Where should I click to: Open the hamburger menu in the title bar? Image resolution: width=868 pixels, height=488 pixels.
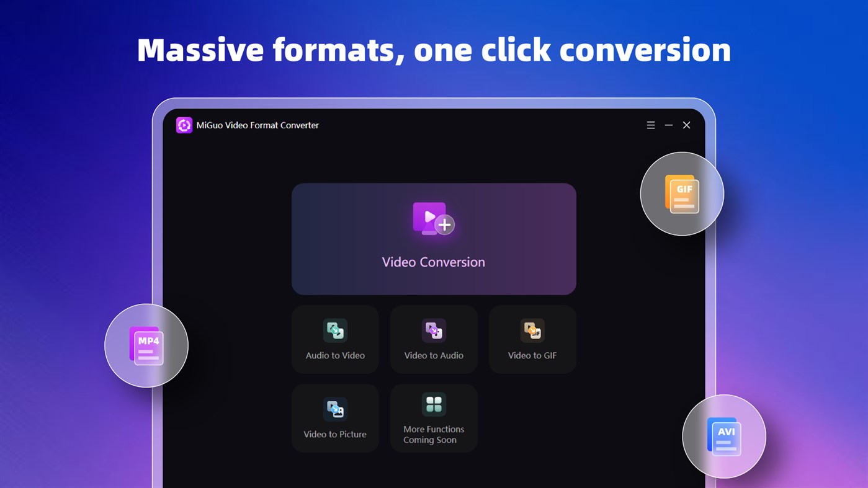coord(651,125)
